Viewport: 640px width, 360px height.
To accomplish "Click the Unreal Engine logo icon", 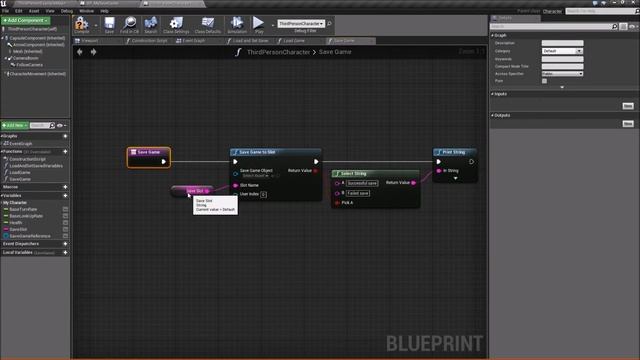I will coord(4,3).
